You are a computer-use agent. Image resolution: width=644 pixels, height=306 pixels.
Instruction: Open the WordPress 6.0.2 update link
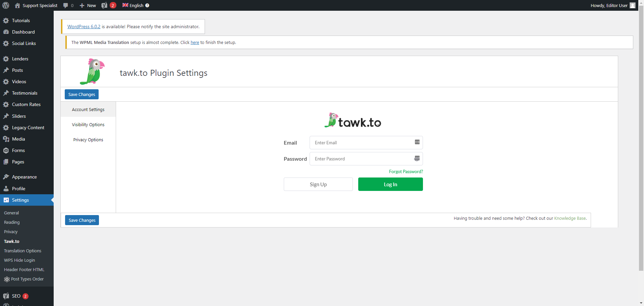(x=84, y=27)
